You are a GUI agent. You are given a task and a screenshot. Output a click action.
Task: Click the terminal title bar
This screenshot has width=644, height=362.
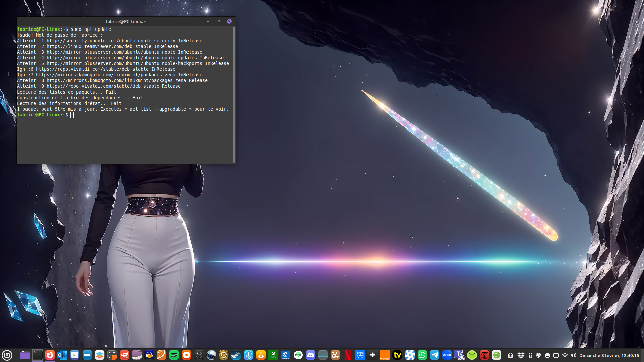coord(126,21)
